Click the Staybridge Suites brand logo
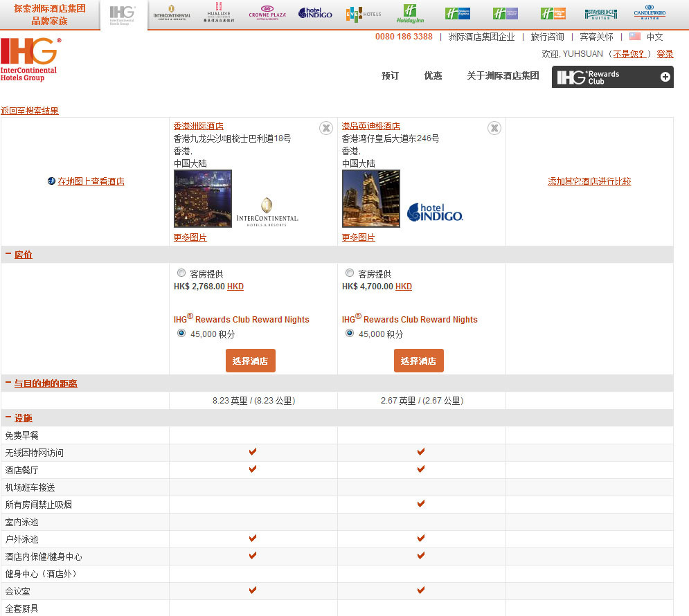Image resolution: width=689 pixels, height=616 pixels. pyautogui.click(x=600, y=14)
